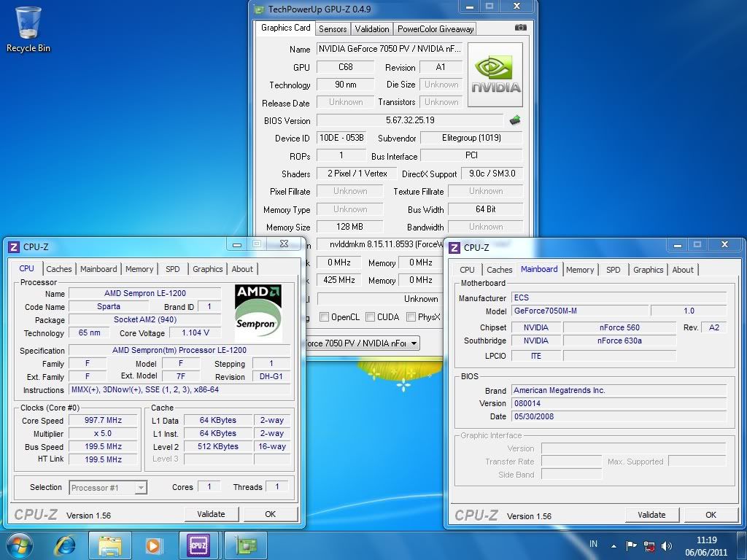Open Memory tab in right CPU-Z window

point(580,270)
